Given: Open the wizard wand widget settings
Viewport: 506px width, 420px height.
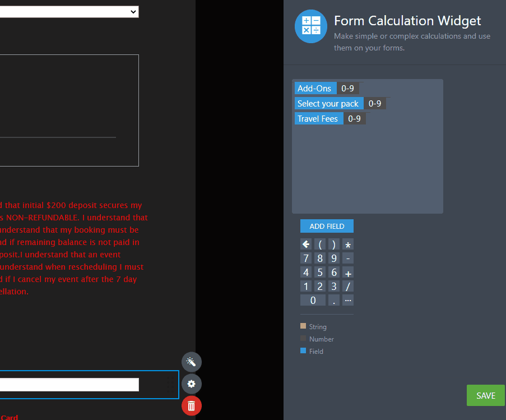Looking at the screenshot, I should tap(191, 362).
